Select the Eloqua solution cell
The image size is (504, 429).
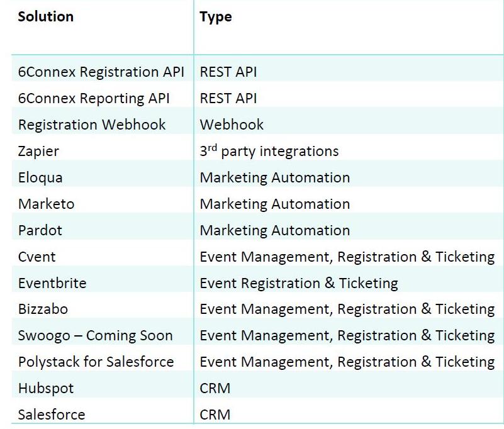coord(40,177)
